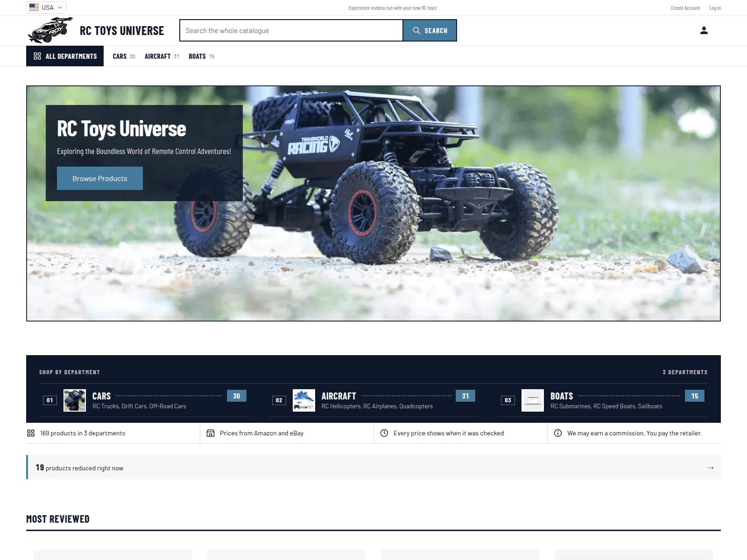Open the USA country selector dropdown
The image size is (747, 560).
pos(46,7)
